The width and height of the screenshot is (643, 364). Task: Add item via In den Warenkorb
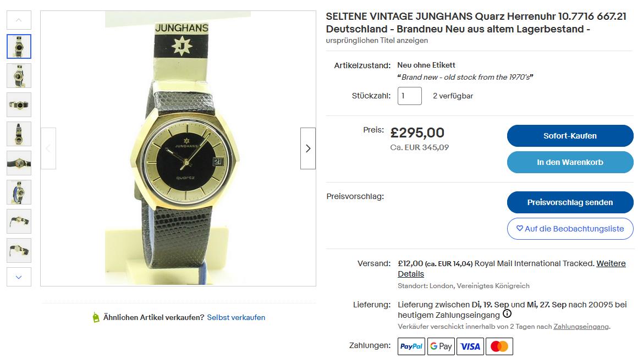(570, 162)
